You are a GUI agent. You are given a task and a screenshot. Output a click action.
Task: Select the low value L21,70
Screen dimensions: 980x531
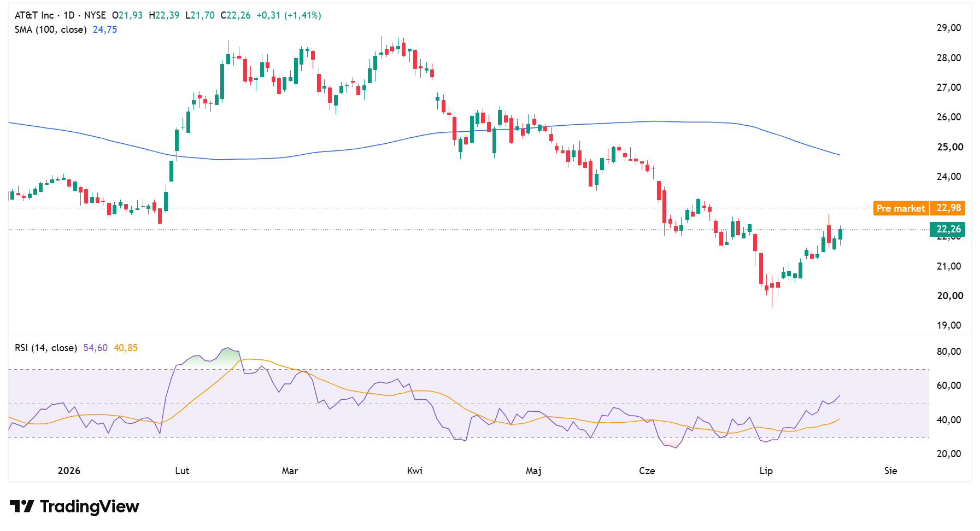(x=200, y=15)
